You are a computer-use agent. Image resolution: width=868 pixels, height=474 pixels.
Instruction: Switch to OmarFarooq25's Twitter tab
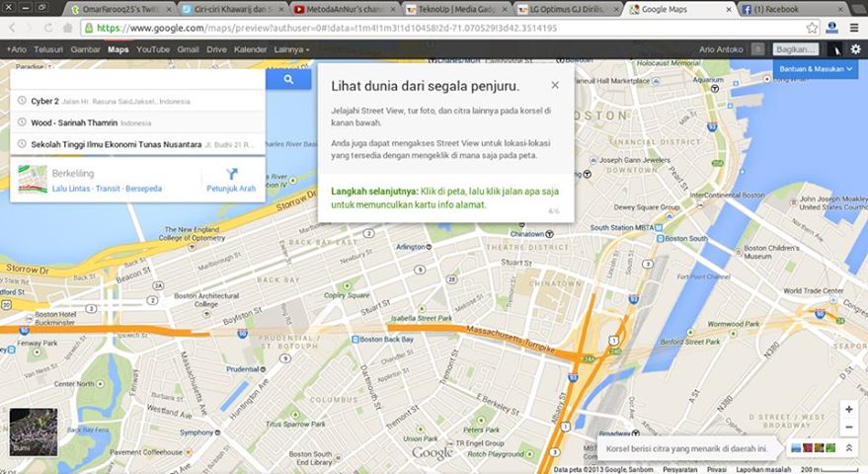120,10
